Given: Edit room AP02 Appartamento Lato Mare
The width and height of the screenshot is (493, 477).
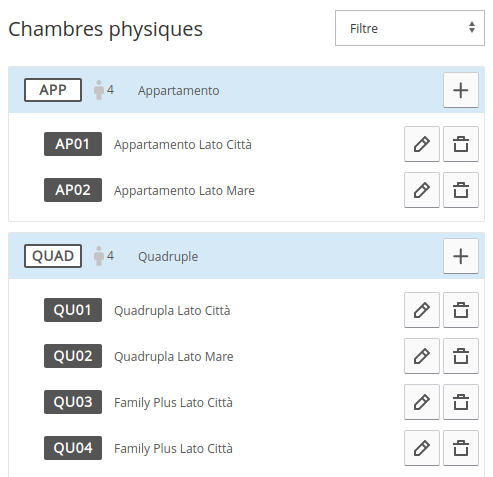Looking at the screenshot, I should click(x=422, y=190).
